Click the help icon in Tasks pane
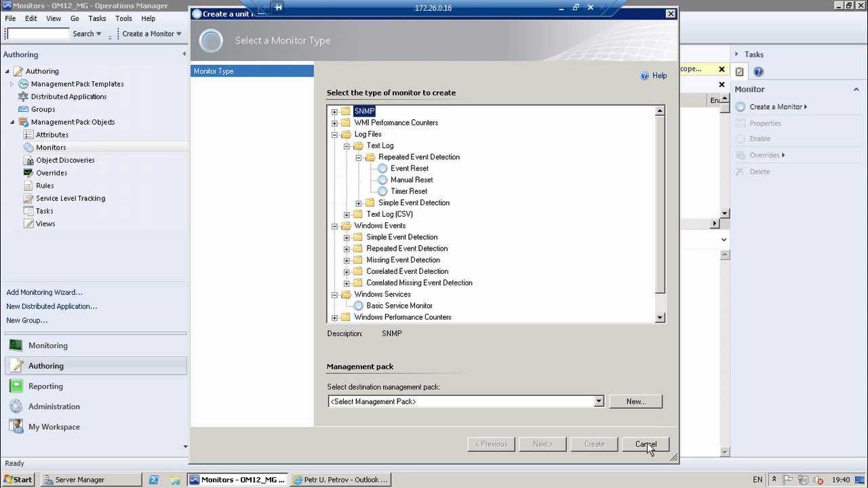The image size is (868, 488). coord(758,72)
